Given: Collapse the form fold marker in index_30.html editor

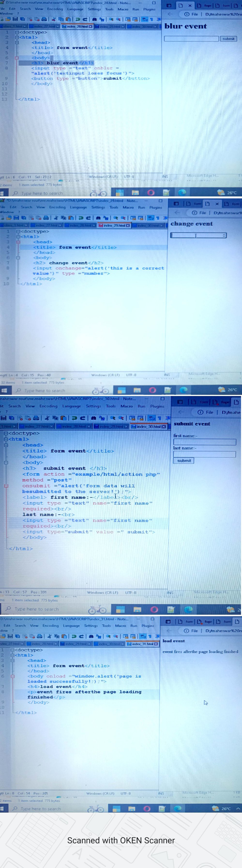Looking at the screenshot, I should (6, 486).
